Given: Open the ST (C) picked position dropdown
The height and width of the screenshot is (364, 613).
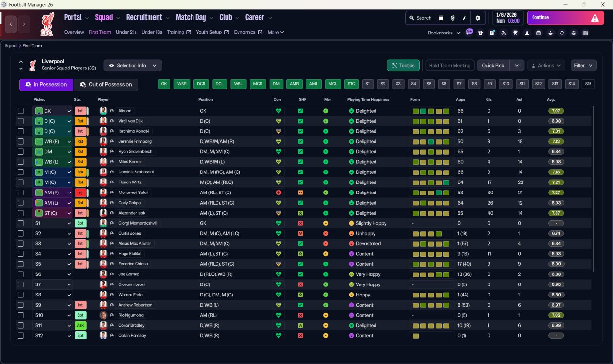Looking at the screenshot, I should coord(53,213).
